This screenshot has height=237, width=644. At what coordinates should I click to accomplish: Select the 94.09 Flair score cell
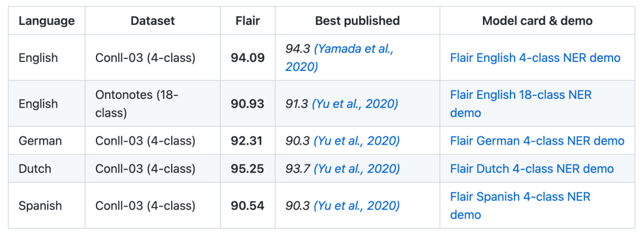pos(247,58)
